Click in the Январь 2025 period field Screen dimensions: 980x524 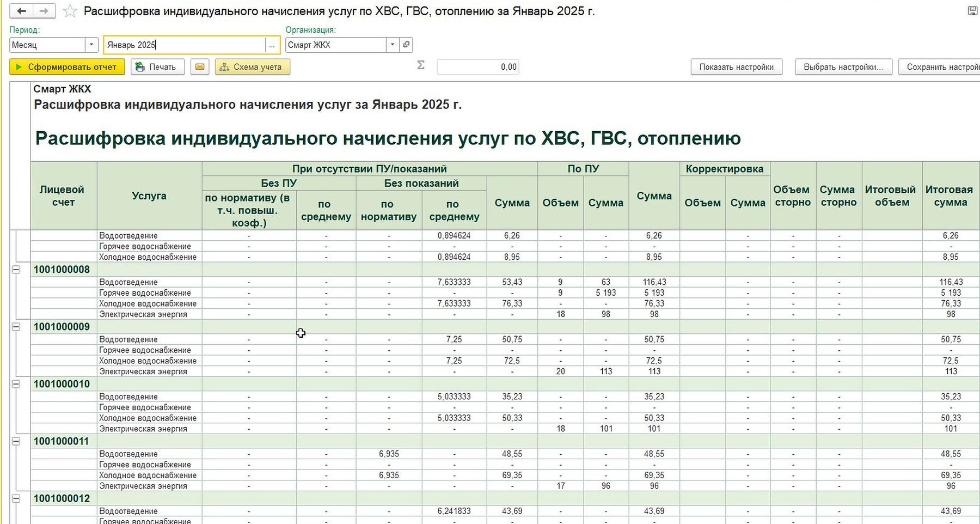tap(185, 45)
